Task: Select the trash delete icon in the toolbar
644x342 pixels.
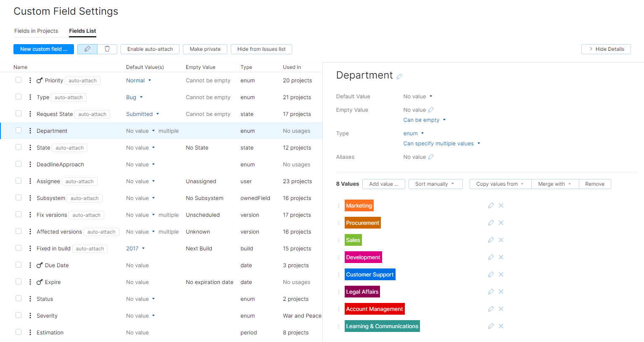Action: (x=107, y=49)
